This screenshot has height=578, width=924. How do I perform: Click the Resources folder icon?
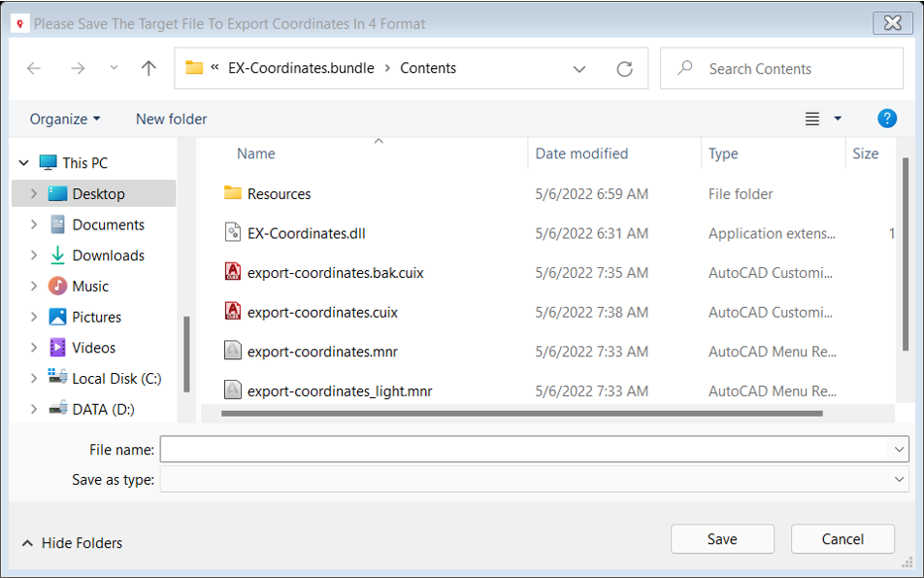coord(233,193)
